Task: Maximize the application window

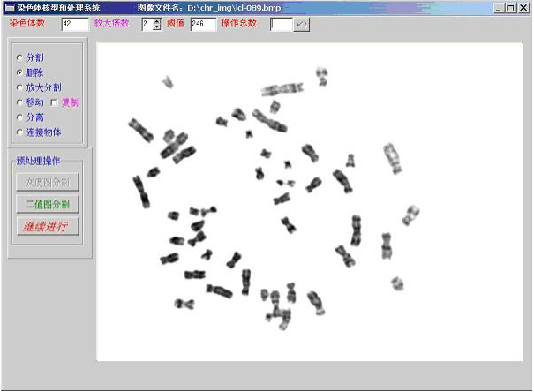Action: point(511,7)
